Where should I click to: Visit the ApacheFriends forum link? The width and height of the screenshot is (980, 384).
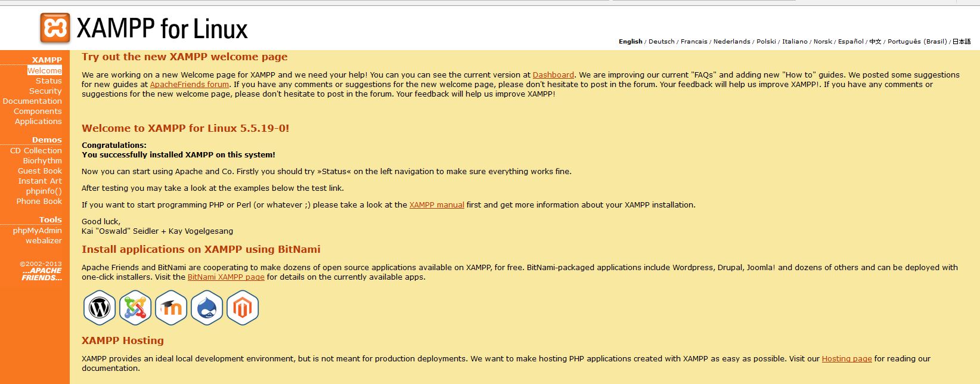pyautogui.click(x=190, y=84)
